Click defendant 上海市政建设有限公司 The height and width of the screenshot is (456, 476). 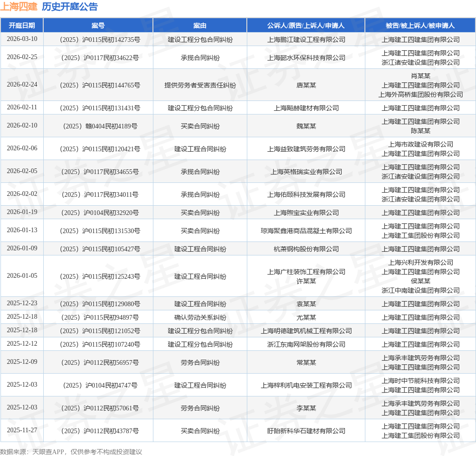coord(420,144)
